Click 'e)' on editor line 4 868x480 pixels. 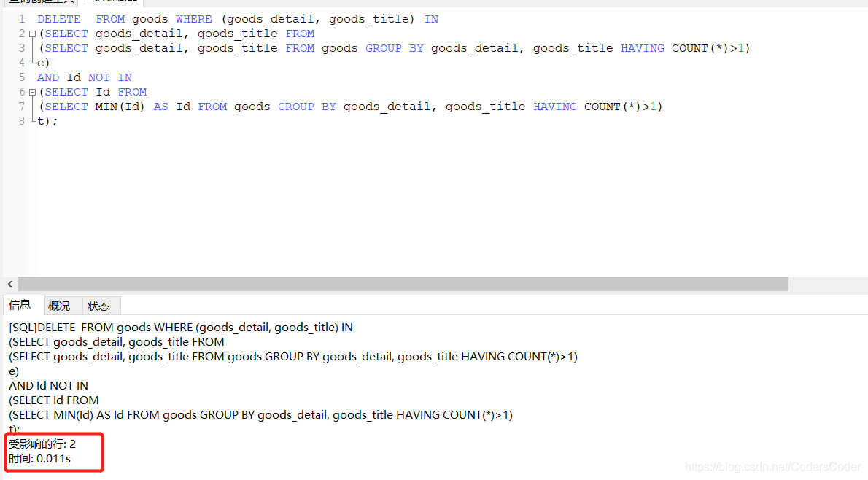[43, 63]
